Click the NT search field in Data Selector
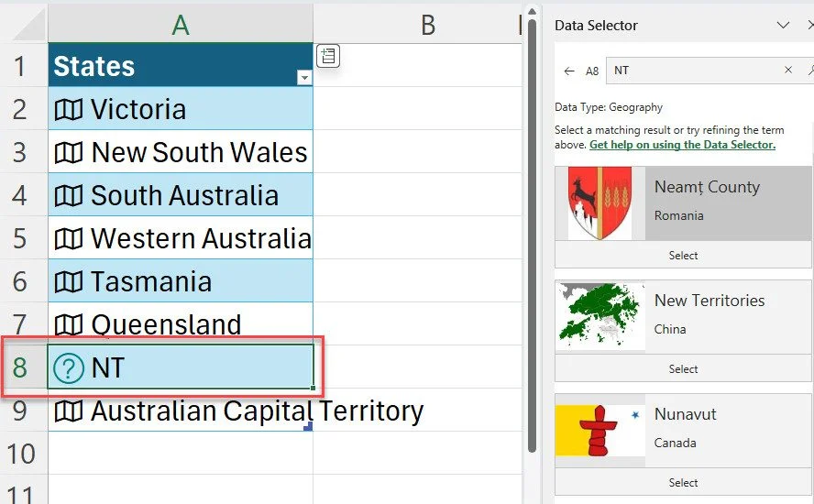The height and width of the screenshot is (504, 814). point(696,70)
